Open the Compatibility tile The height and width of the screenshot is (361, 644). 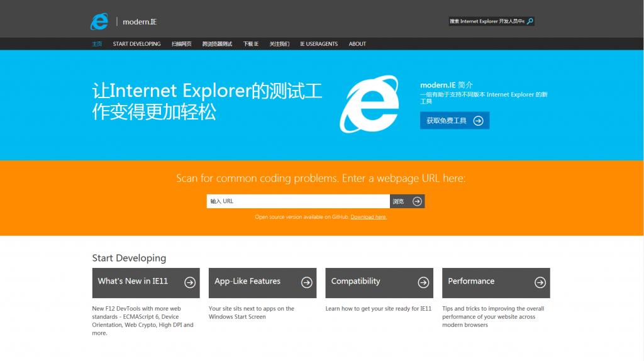(x=379, y=283)
